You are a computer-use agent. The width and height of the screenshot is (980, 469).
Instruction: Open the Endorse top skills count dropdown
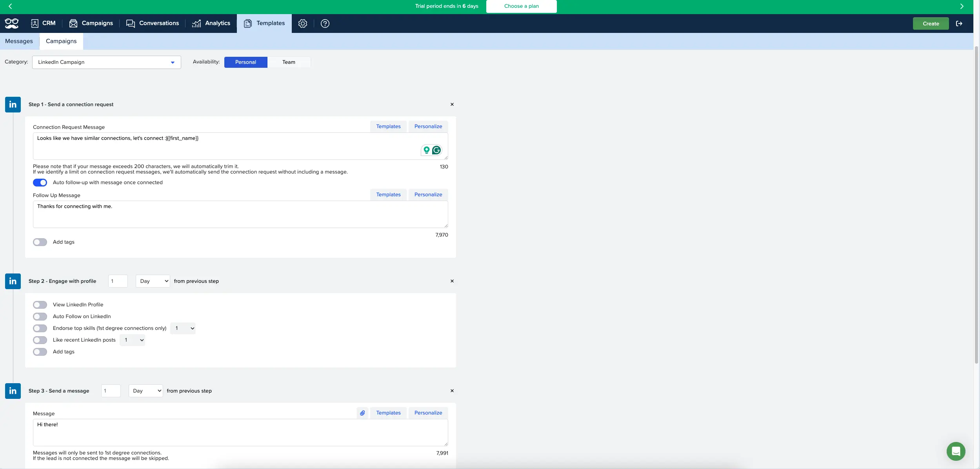click(x=183, y=328)
